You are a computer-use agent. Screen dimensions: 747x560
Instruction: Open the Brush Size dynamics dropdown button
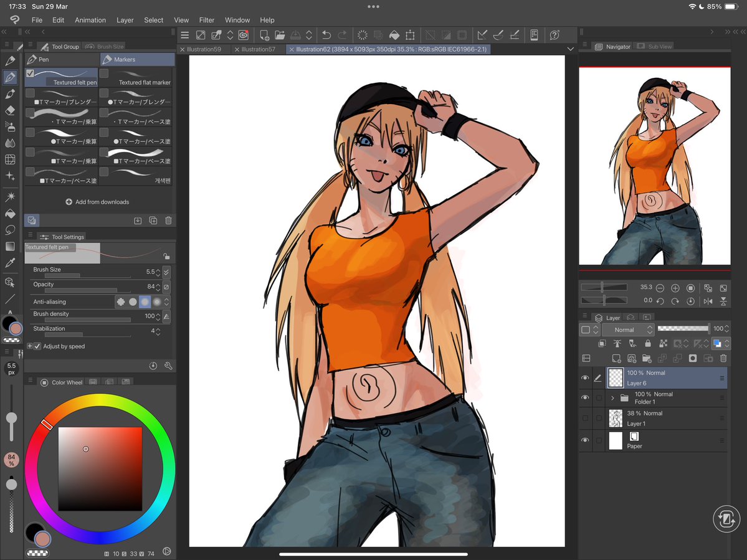click(x=166, y=272)
